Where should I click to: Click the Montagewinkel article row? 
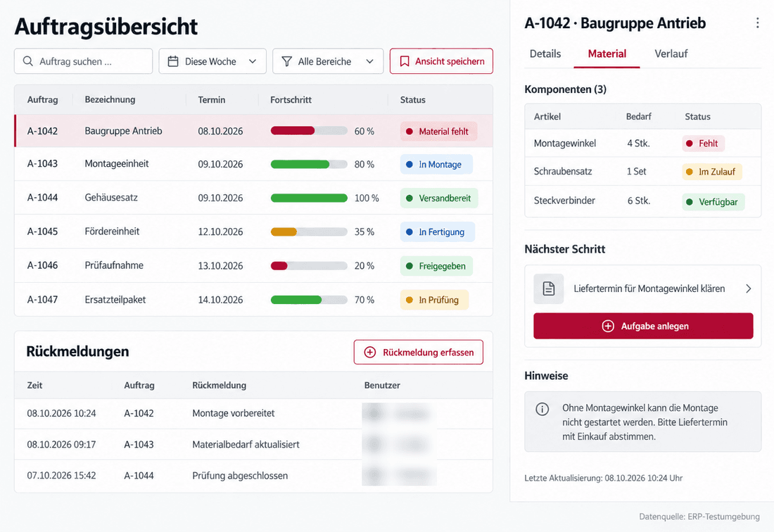642,143
